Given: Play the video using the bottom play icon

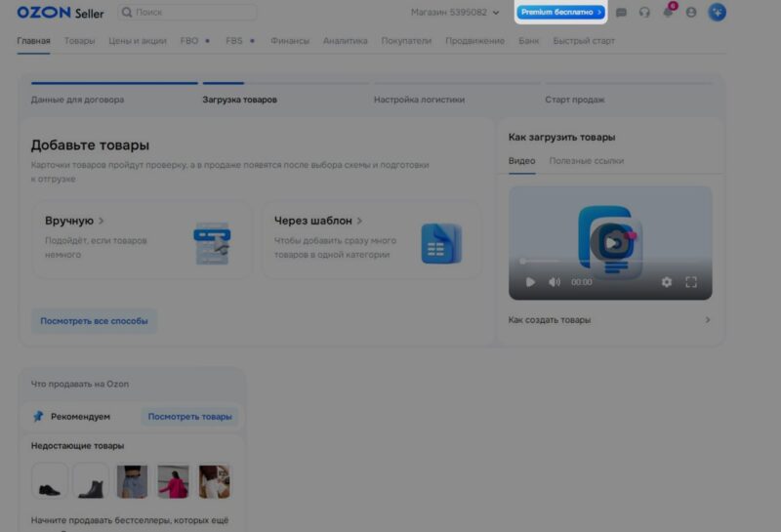Looking at the screenshot, I should point(530,282).
